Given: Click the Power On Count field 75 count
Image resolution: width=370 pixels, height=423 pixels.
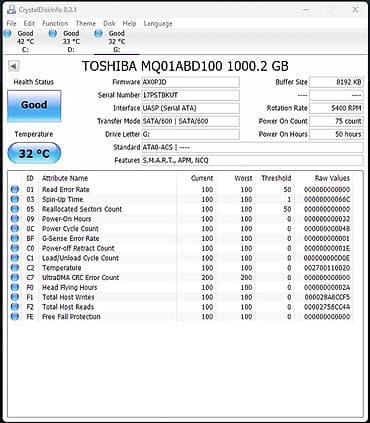Looking at the screenshot, I should coord(336,121).
